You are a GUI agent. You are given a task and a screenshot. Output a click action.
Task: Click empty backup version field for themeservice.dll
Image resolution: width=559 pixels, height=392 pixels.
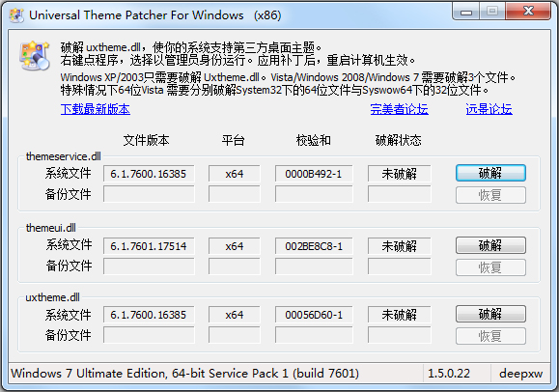(149, 194)
